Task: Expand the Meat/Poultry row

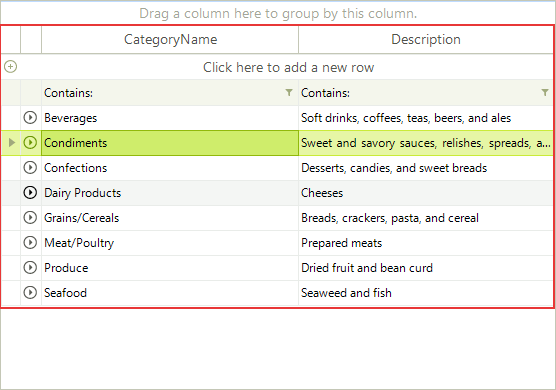Action: coord(30,243)
